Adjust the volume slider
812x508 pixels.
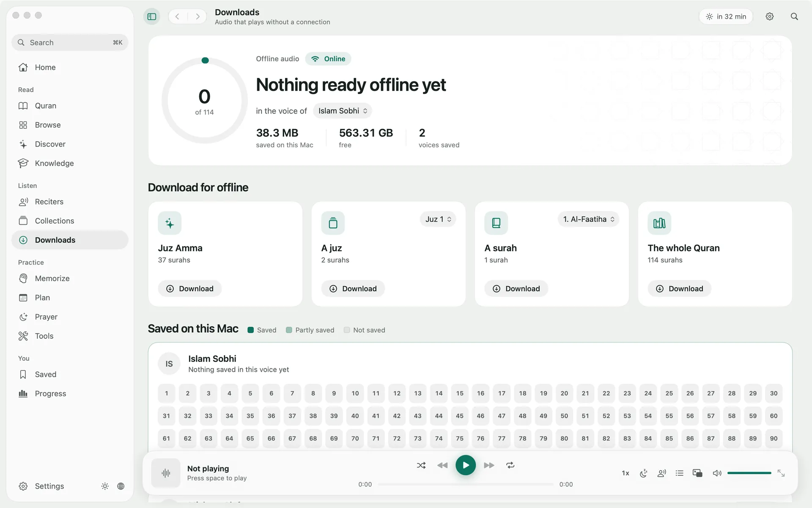coord(749,473)
